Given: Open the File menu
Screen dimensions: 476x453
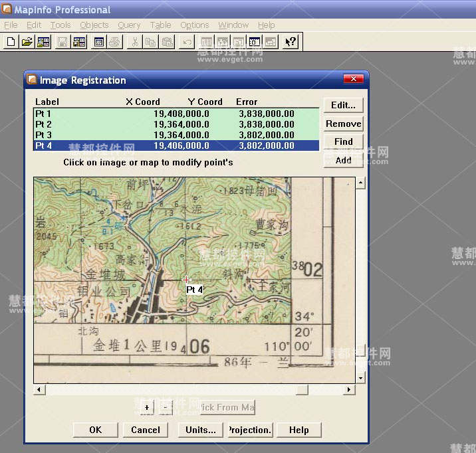Looking at the screenshot, I should coord(11,25).
